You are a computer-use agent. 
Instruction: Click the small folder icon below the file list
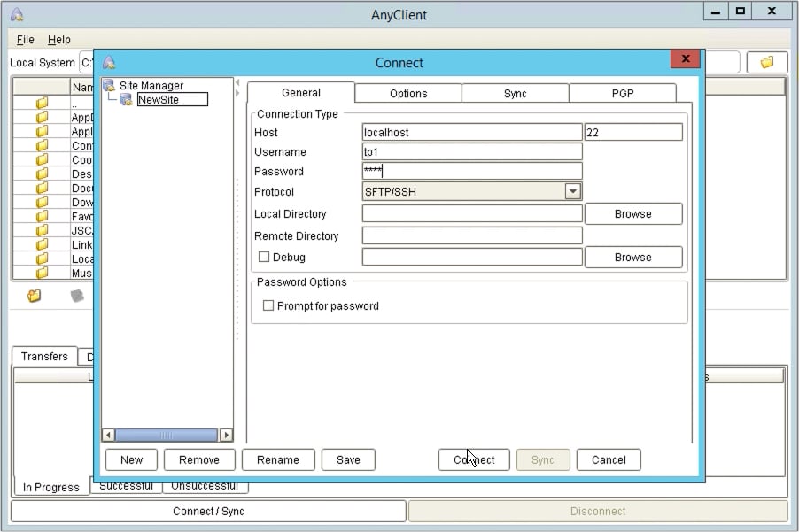click(x=33, y=296)
